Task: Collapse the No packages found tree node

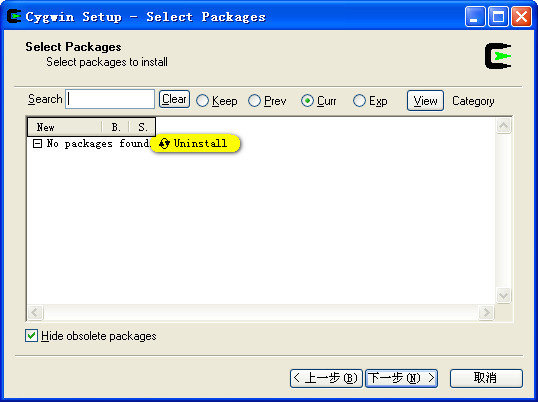Action: [x=37, y=143]
